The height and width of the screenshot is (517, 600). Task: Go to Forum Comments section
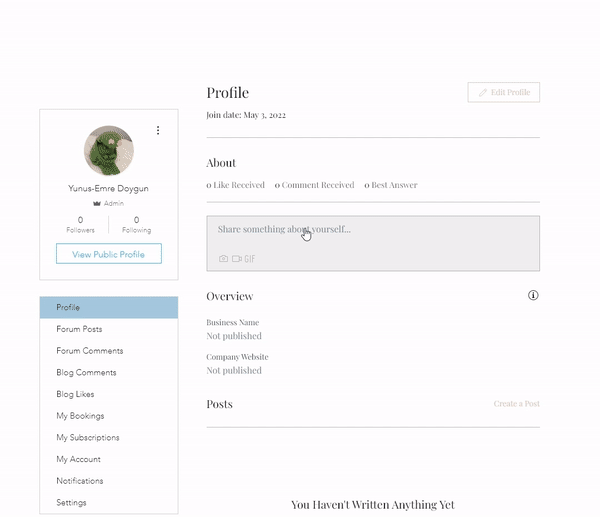tap(90, 351)
